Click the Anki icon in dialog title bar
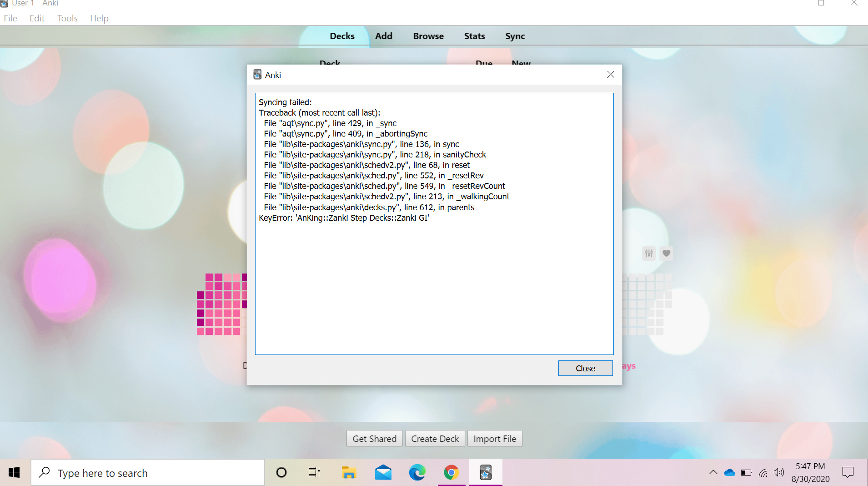The height and width of the screenshot is (486, 868). 257,75
